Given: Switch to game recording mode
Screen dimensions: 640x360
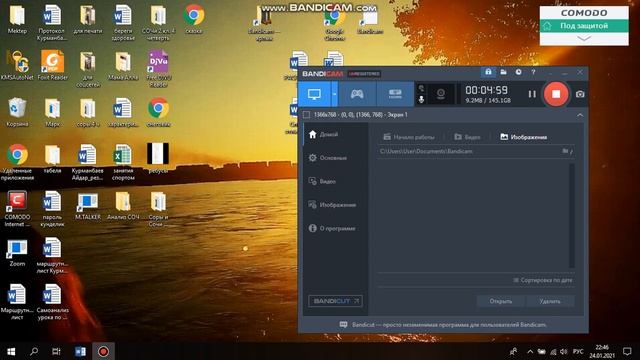Looking at the screenshot, I should 357,94.
